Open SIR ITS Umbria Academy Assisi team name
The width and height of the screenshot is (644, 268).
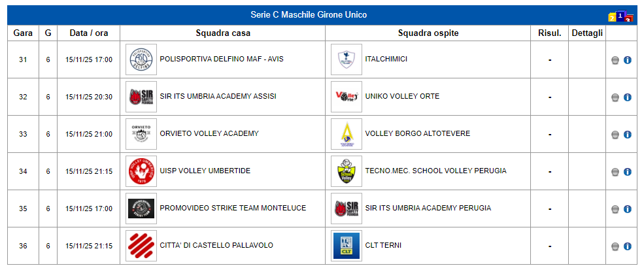(218, 97)
